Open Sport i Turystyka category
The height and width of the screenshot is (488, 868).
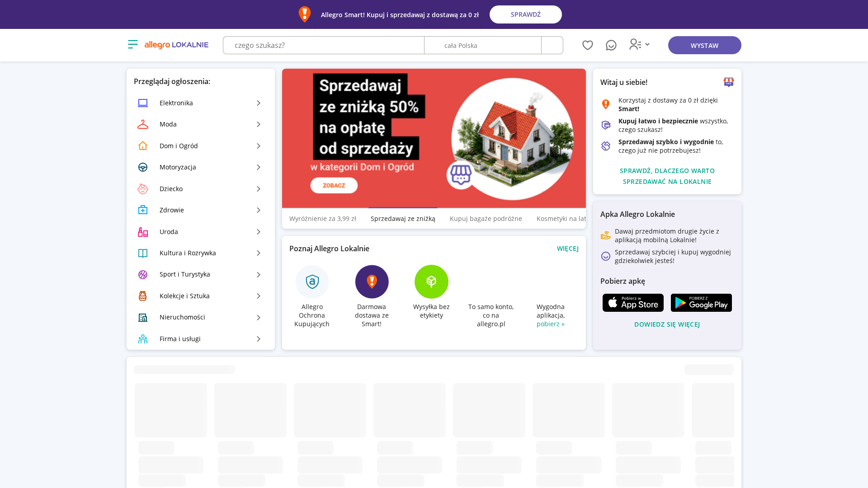point(201,274)
